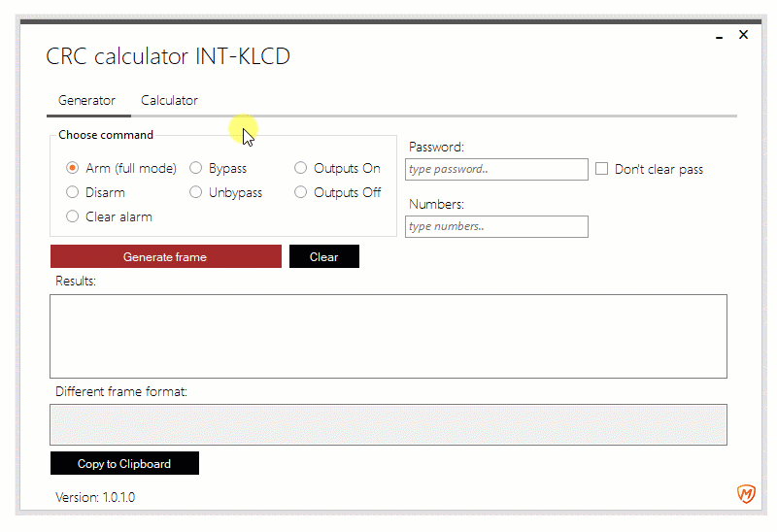This screenshot has height=532, width=777.
Task: Choose the Outputs On option
Action: tap(301, 168)
